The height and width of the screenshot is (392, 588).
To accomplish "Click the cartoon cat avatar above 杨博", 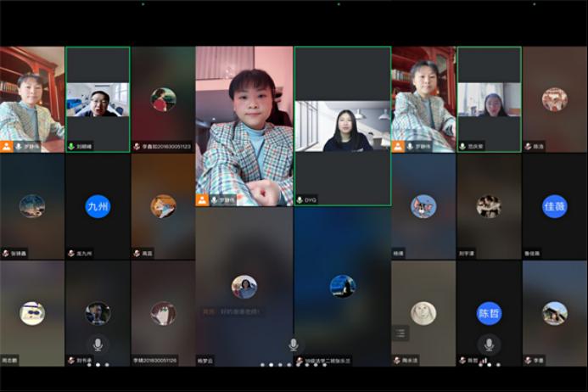I will [423, 206].
